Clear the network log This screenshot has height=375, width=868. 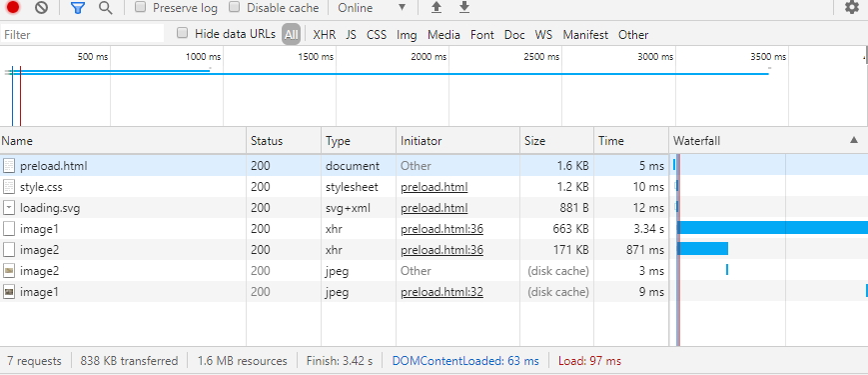tap(41, 7)
